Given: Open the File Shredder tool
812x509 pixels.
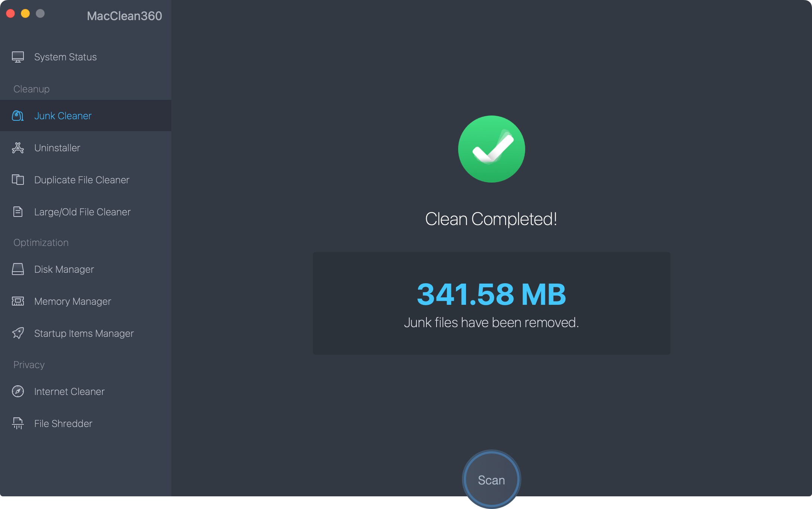Looking at the screenshot, I should [63, 423].
